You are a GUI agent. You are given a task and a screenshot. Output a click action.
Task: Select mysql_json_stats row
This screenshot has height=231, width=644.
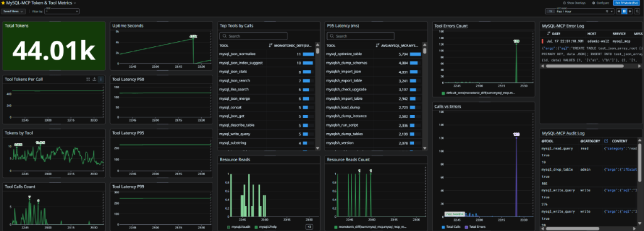click(266, 72)
